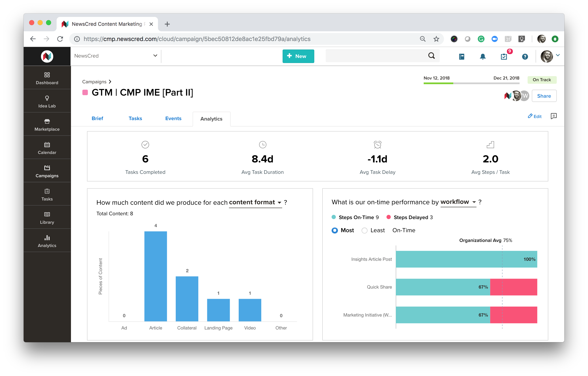
Task: Expand the profile menu chevron
Action: click(x=558, y=55)
